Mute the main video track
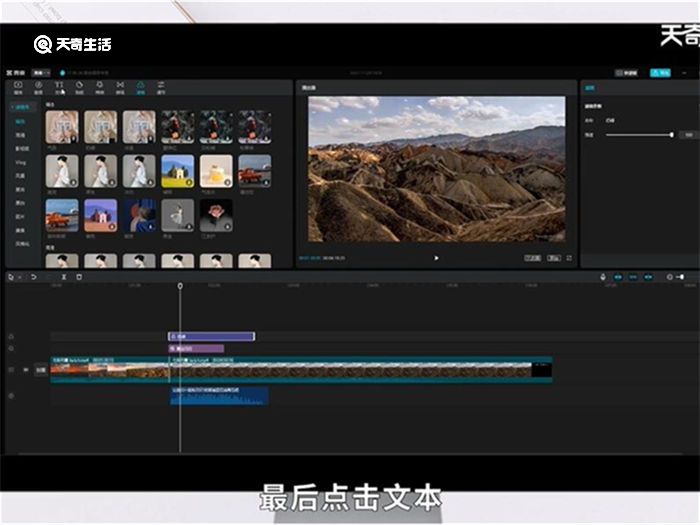 tap(25, 370)
